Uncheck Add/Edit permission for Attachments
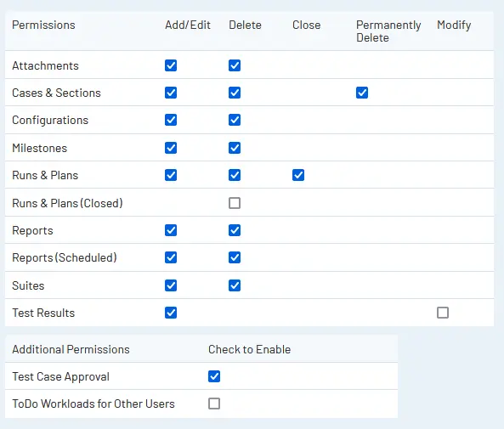Viewport: 504px width, 429px height. [171, 65]
